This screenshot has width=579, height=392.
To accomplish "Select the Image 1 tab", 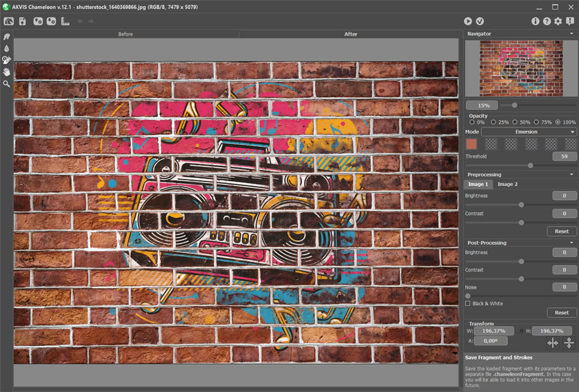I will click(478, 184).
